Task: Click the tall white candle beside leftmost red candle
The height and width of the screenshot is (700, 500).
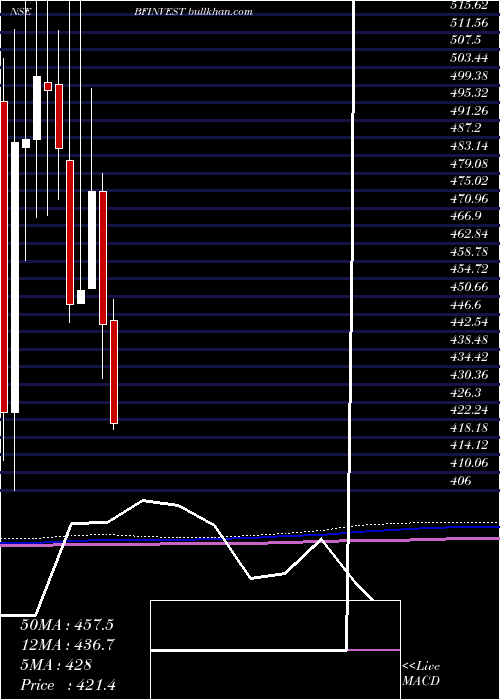Action: coord(15,277)
